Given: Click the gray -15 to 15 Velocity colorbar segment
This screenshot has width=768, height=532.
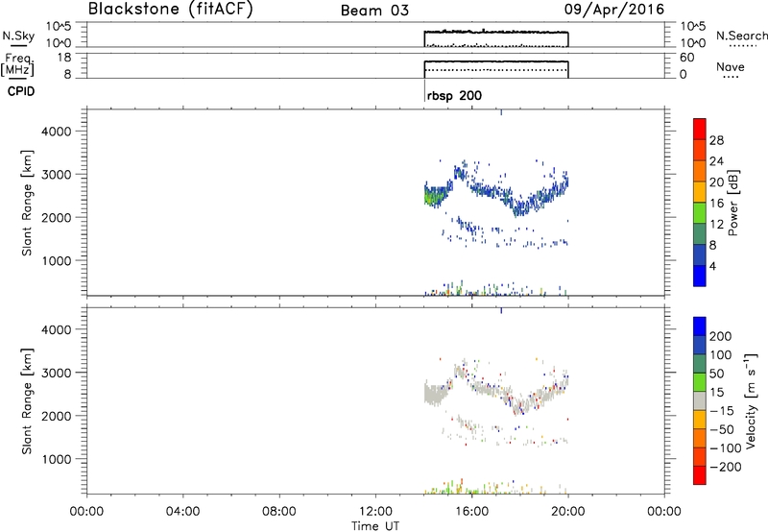Looking at the screenshot, I should coord(700,400).
